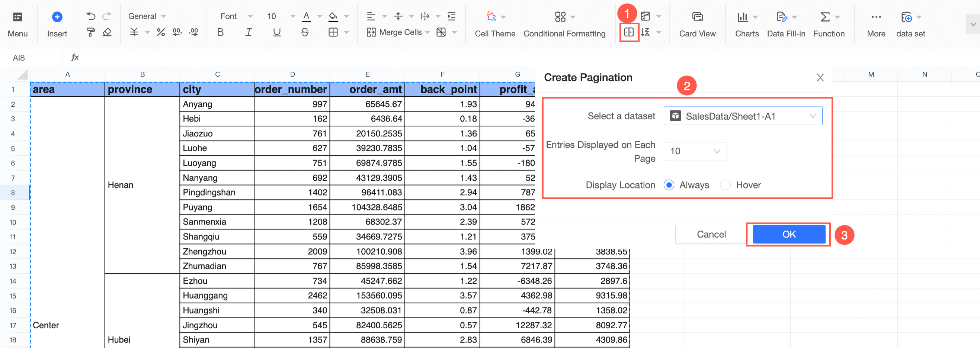Screen dimensions: 980x348
Task: Click the sort Z-A icon
Action: pyautogui.click(x=645, y=32)
